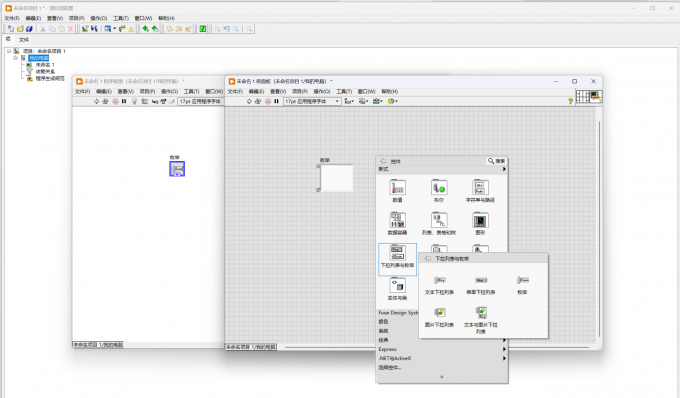Click Cut scissors icon in Project Explorer toolbar
Viewport: 680px width, 398px height.
(x=42, y=29)
